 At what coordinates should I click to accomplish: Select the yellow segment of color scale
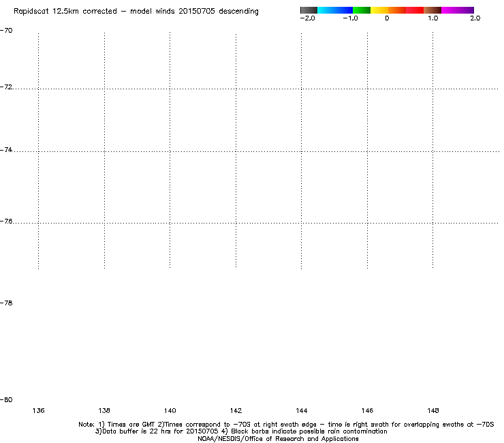click(379, 10)
